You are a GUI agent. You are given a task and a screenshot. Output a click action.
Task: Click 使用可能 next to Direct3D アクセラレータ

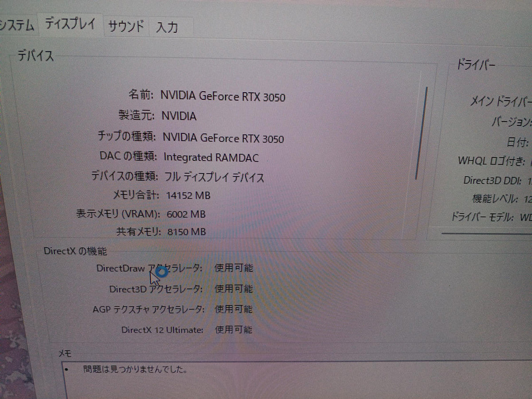(x=234, y=289)
